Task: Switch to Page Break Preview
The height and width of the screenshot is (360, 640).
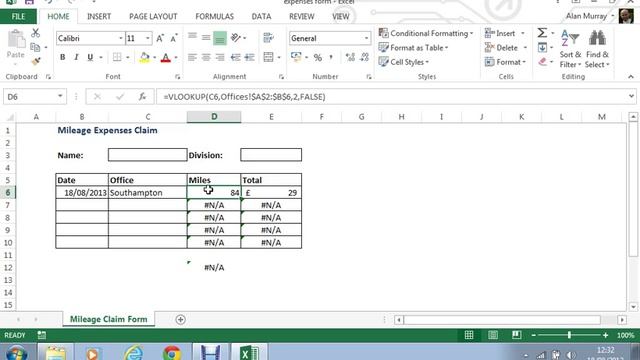Action: pyautogui.click(x=516, y=335)
